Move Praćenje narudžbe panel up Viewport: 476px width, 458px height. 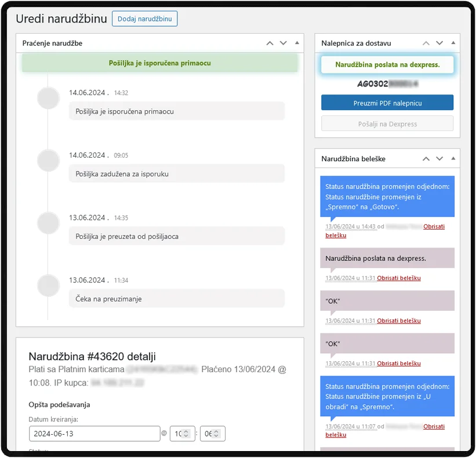270,43
